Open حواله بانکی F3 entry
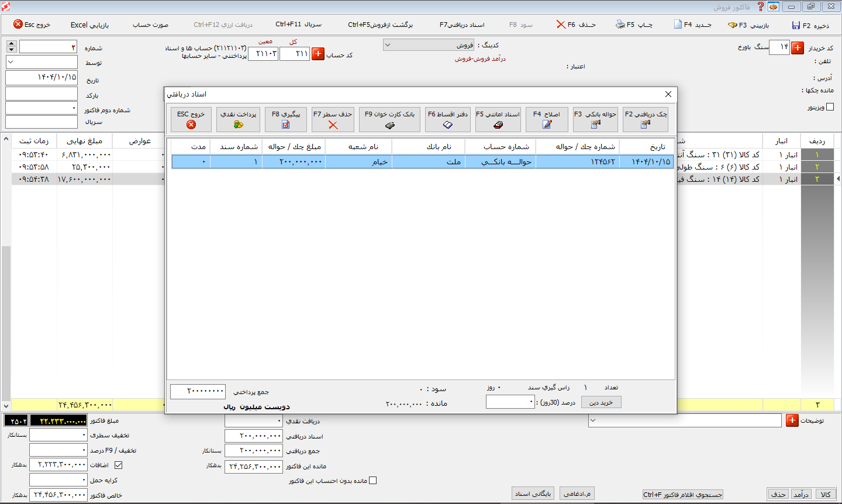 tap(595, 119)
